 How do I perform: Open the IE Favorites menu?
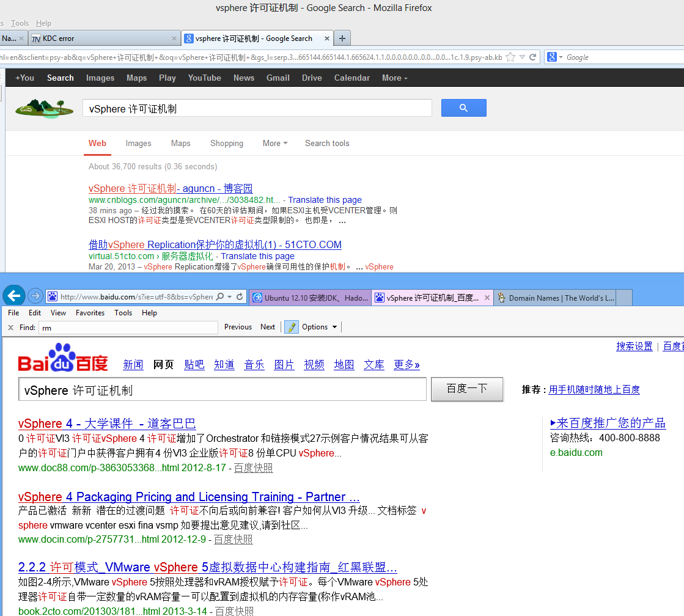90,313
